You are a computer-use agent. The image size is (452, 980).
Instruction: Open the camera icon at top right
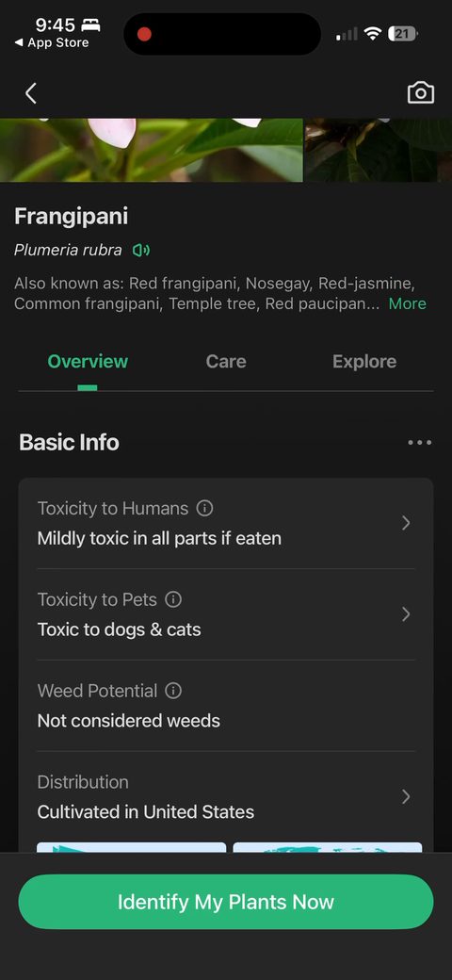[420, 92]
